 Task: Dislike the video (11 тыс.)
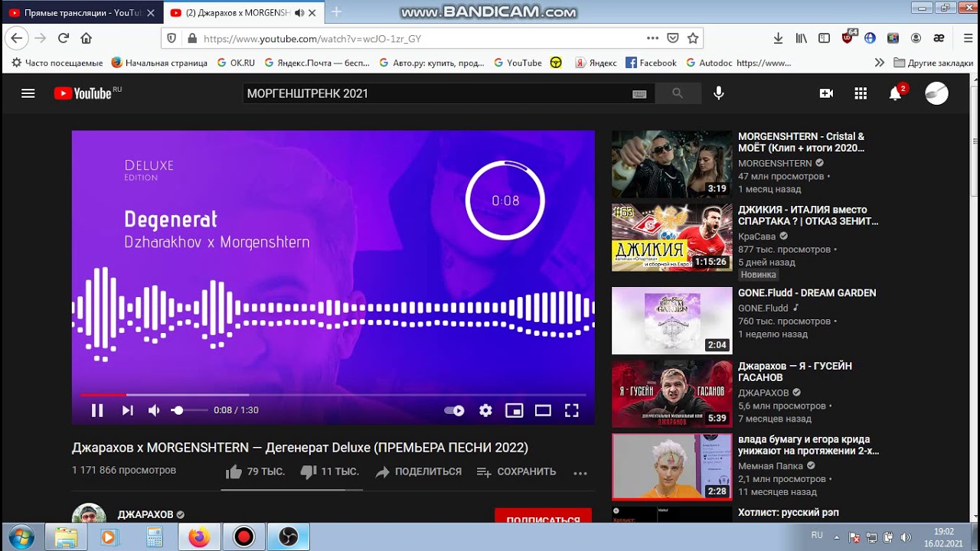[330, 471]
